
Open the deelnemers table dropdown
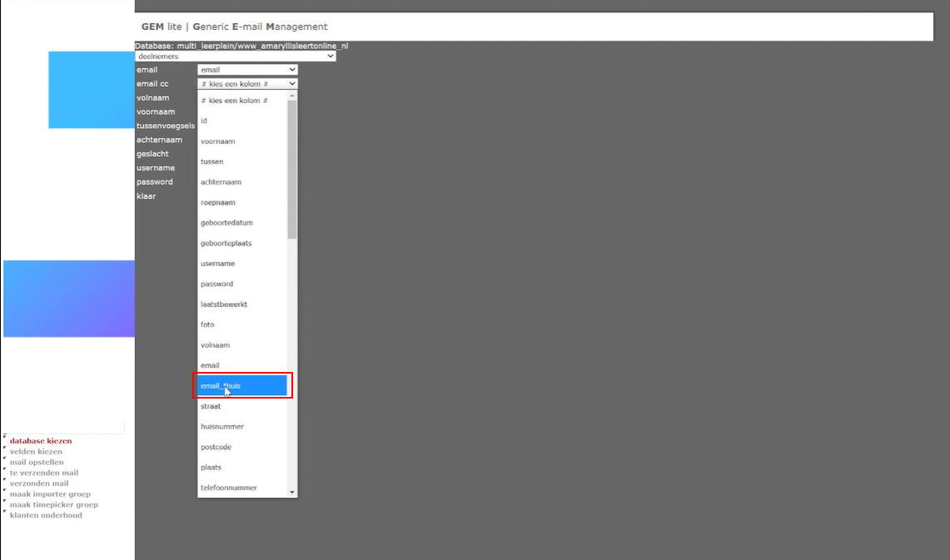click(x=235, y=57)
